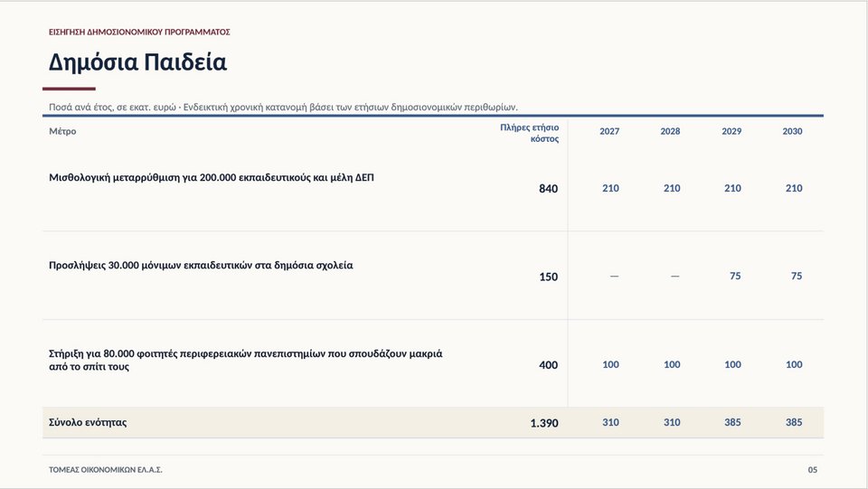Click the slide title Δημόσια Παιδεία
Image resolution: width=868 pixels, height=489 pixels.
[137, 62]
